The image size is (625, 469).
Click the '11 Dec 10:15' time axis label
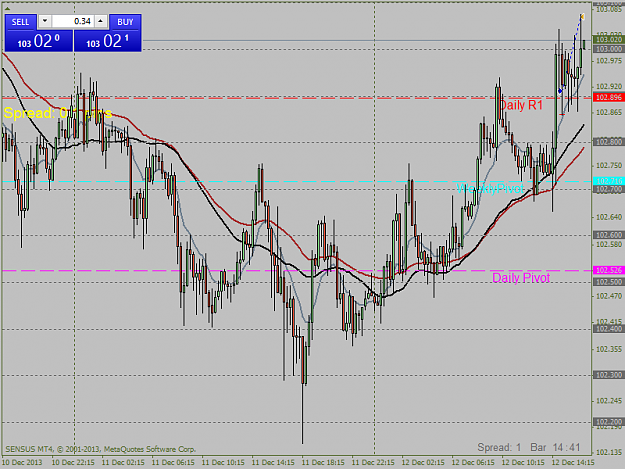(x=223, y=463)
